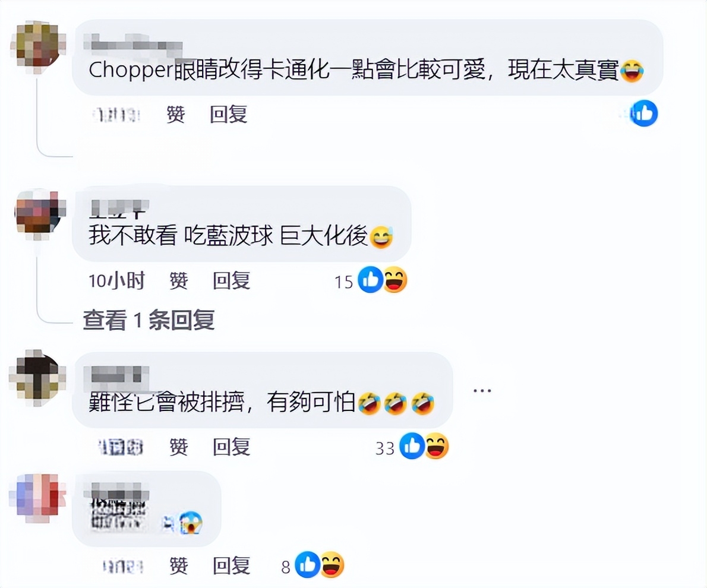The width and height of the screenshot is (707, 588).
Task: Click 回复 under the last comment
Action: click(x=231, y=566)
